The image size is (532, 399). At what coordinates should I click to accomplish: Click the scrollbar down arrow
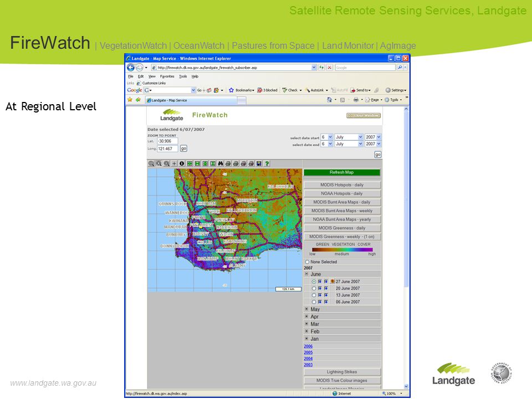pyautogui.click(x=406, y=386)
